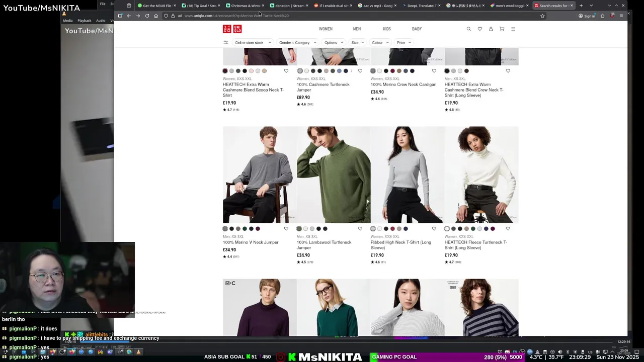Open the 100% Lambswool Turtleneck Jumper title
This screenshot has height=362, width=644.
coord(324,245)
